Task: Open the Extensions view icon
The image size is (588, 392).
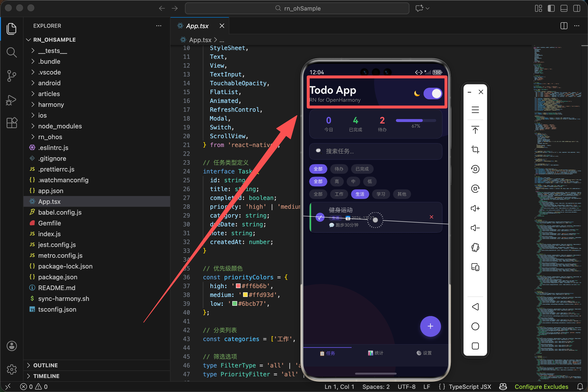Action: (11, 123)
